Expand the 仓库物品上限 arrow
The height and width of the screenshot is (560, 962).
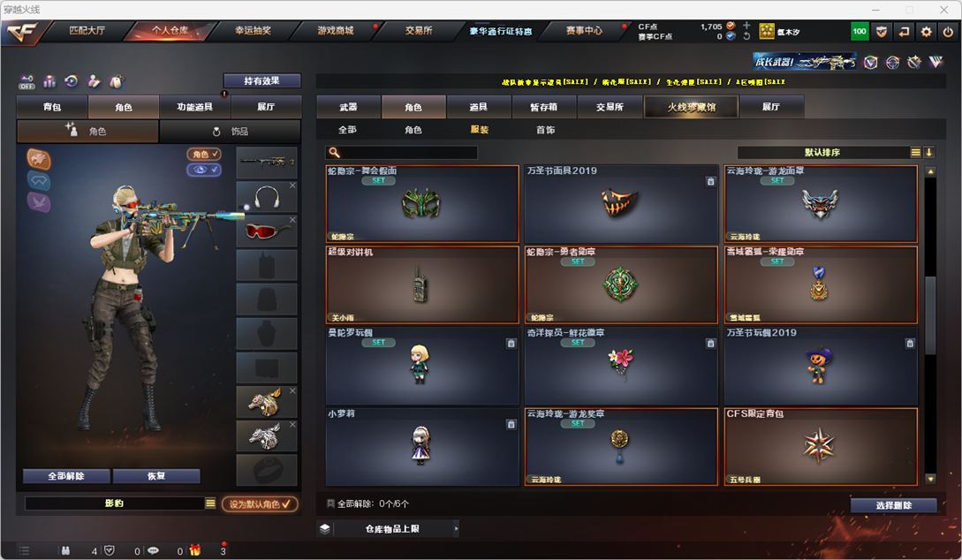point(456,528)
